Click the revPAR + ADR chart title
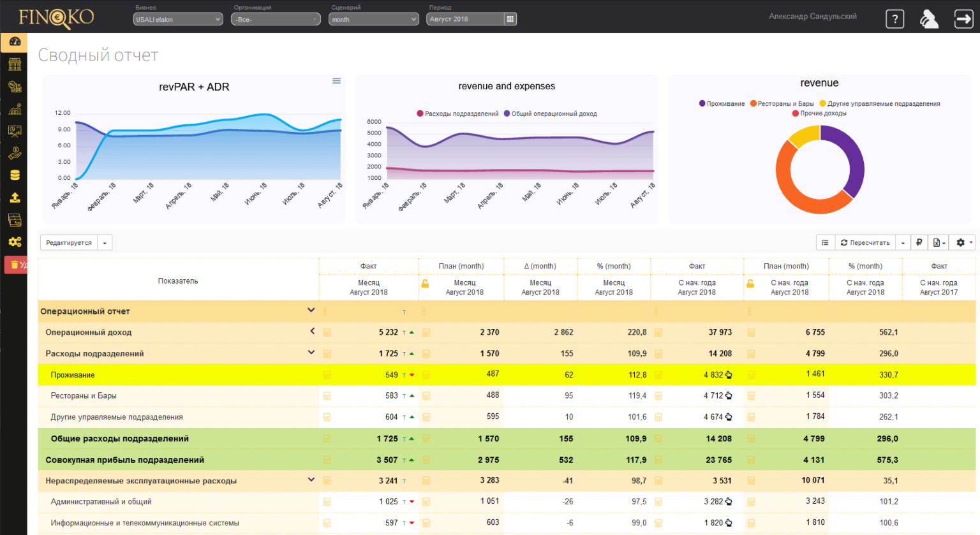 pyautogui.click(x=194, y=87)
